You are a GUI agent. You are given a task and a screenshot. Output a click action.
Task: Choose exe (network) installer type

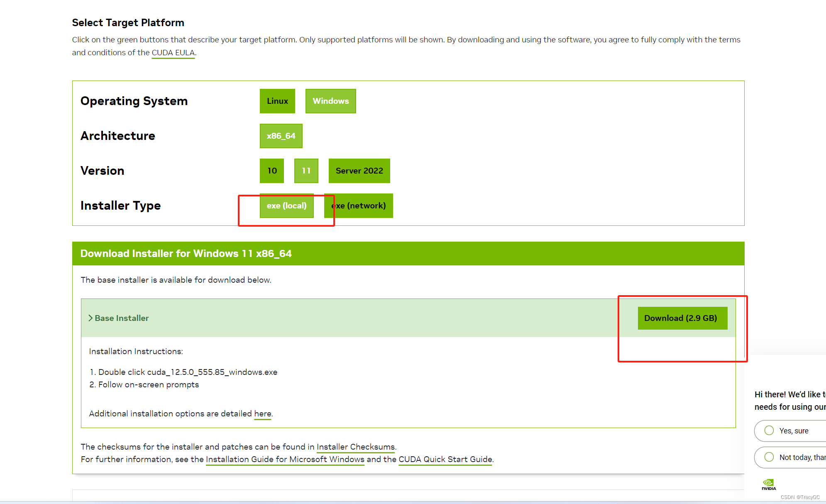tap(359, 206)
